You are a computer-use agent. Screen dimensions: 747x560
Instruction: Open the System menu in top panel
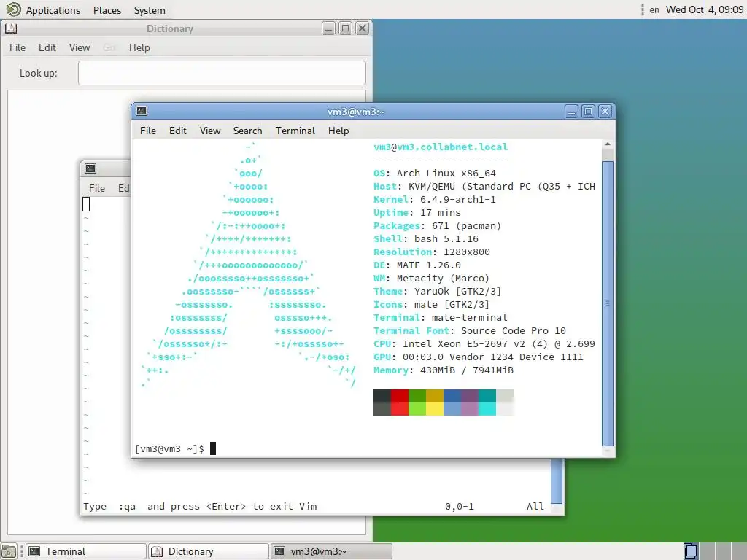150,10
